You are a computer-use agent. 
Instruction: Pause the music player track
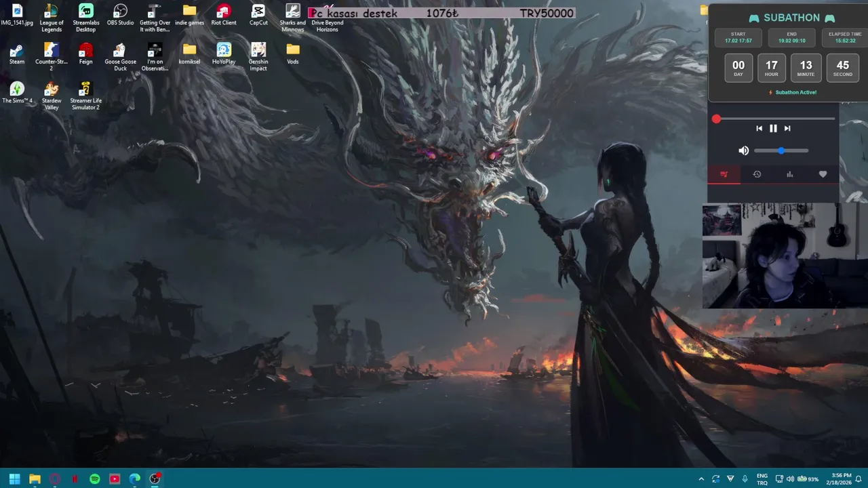(x=773, y=128)
